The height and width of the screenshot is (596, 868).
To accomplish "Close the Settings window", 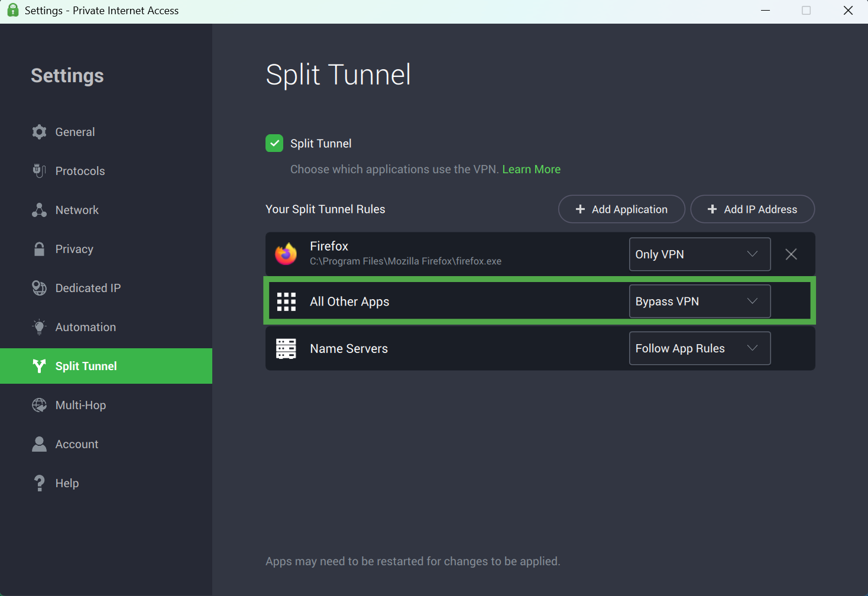I will pyautogui.click(x=848, y=11).
